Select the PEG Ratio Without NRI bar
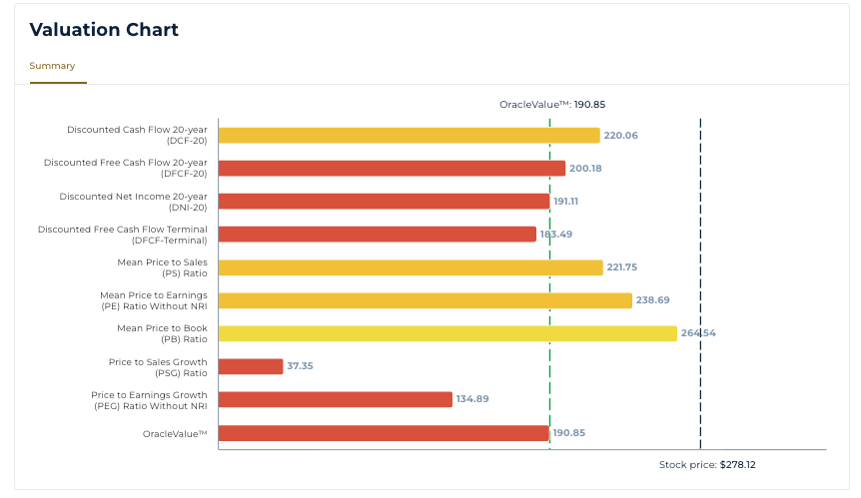 point(335,400)
